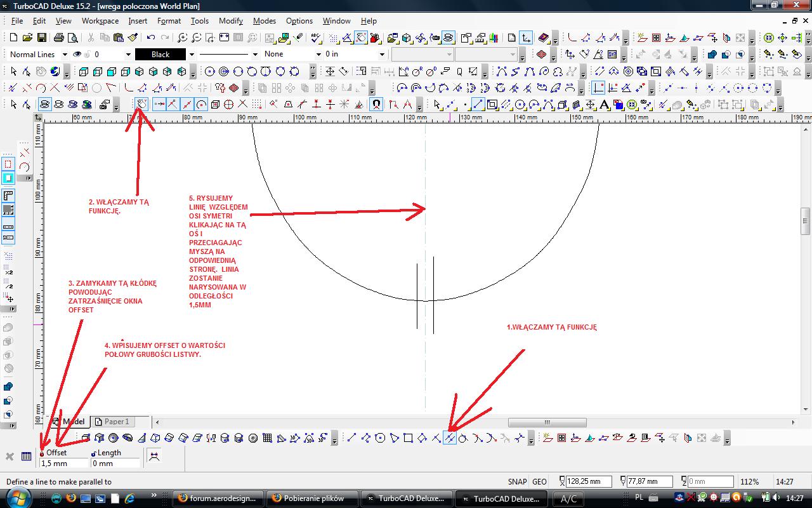Open the Modify menu
The width and height of the screenshot is (812, 508).
pos(230,21)
